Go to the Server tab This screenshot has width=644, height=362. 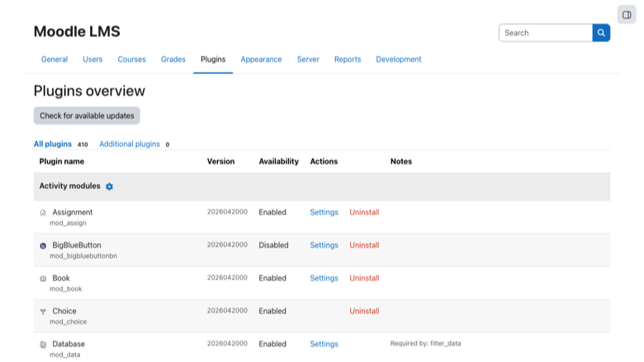point(308,59)
